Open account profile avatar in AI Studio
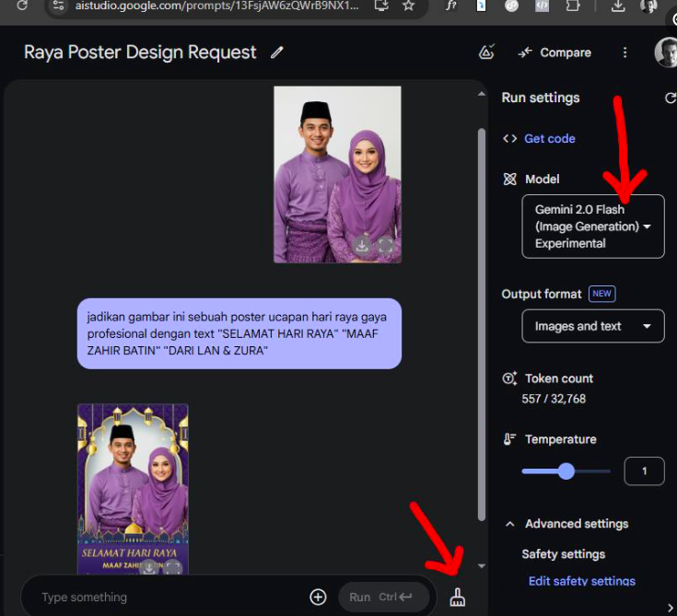The height and width of the screenshot is (616, 677). point(666,52)
